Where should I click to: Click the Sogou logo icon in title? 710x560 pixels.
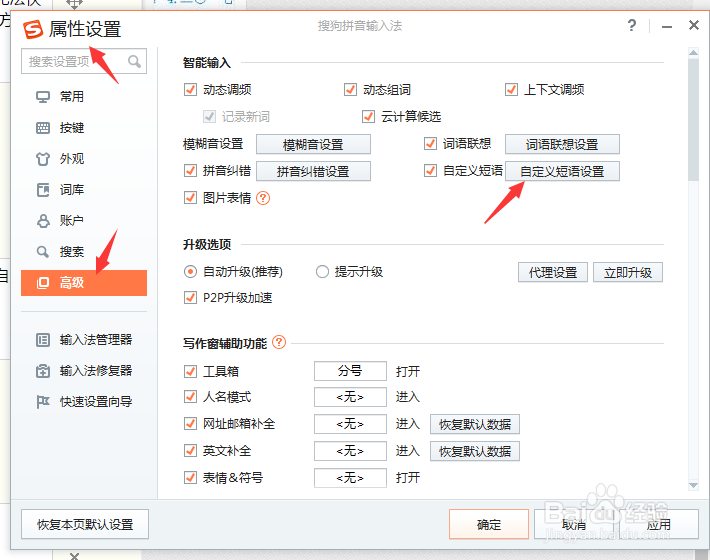point(33,29)
